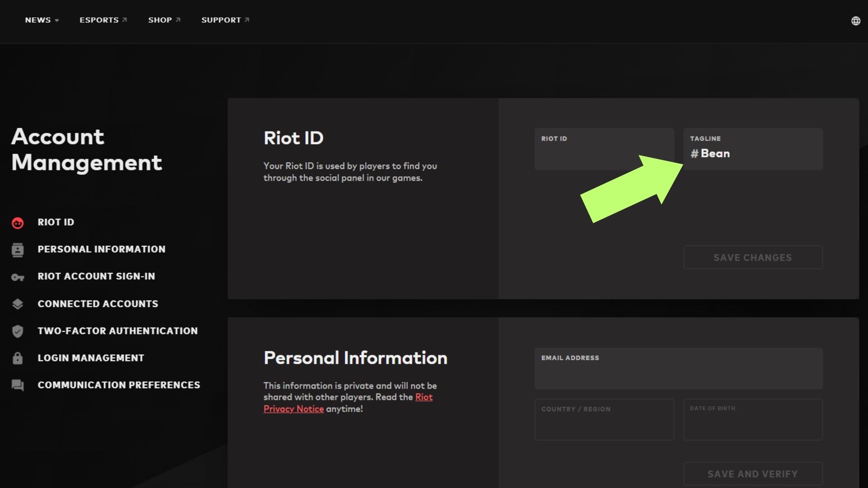Click the shield icon for Two-Factor Authentication
This screenshot has width=868, height=488.
pos(18,331)
